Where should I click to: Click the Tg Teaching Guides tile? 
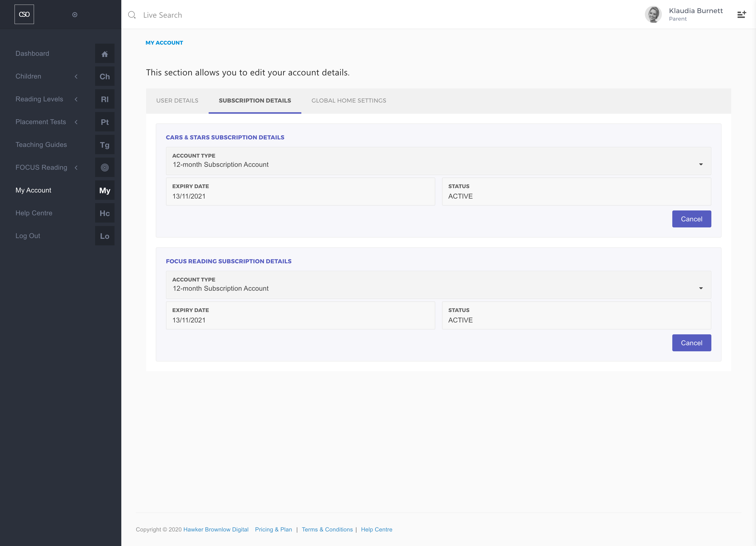(105, 145)
